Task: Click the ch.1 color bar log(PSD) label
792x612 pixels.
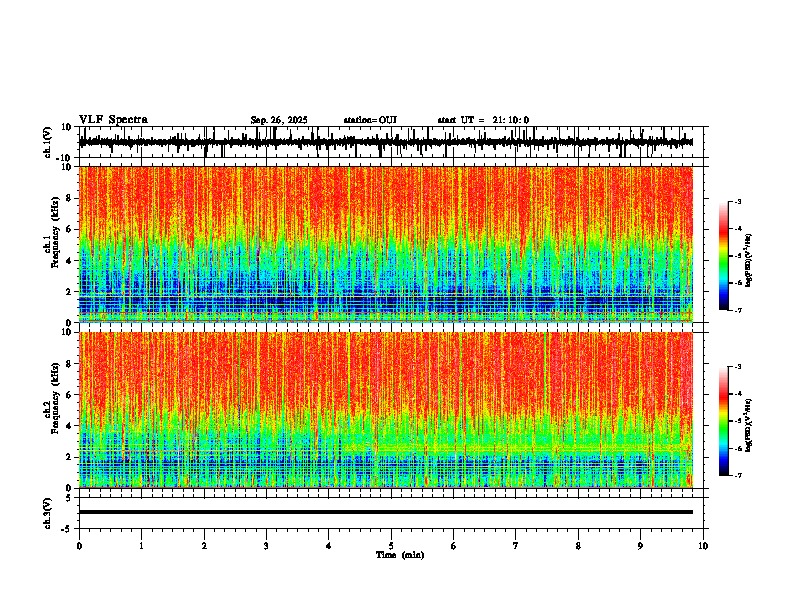Action: [x=749, y=260]
